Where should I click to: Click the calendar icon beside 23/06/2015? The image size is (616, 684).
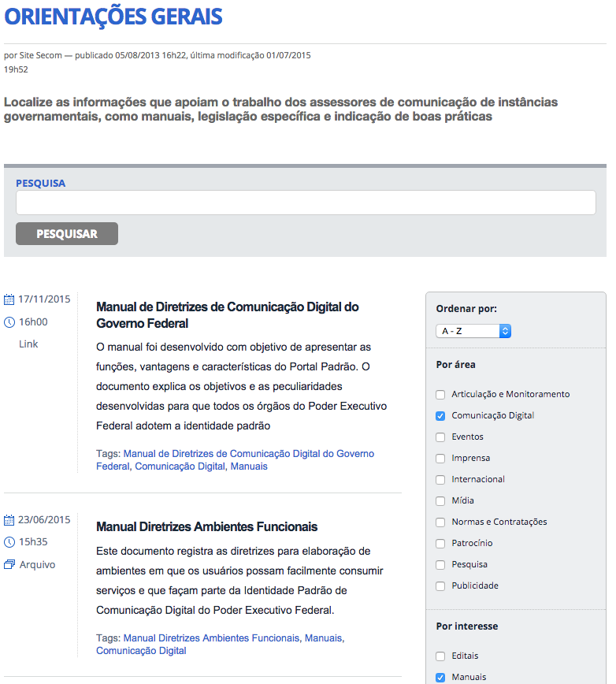coord(9,520)
